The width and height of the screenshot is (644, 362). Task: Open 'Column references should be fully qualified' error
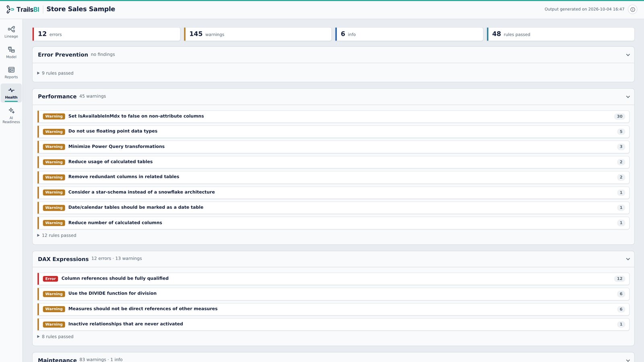pyautogui.click(x=334, y=279)
